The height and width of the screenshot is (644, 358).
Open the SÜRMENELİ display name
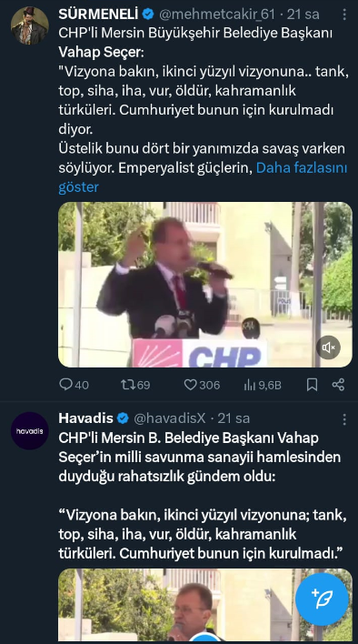98,15
